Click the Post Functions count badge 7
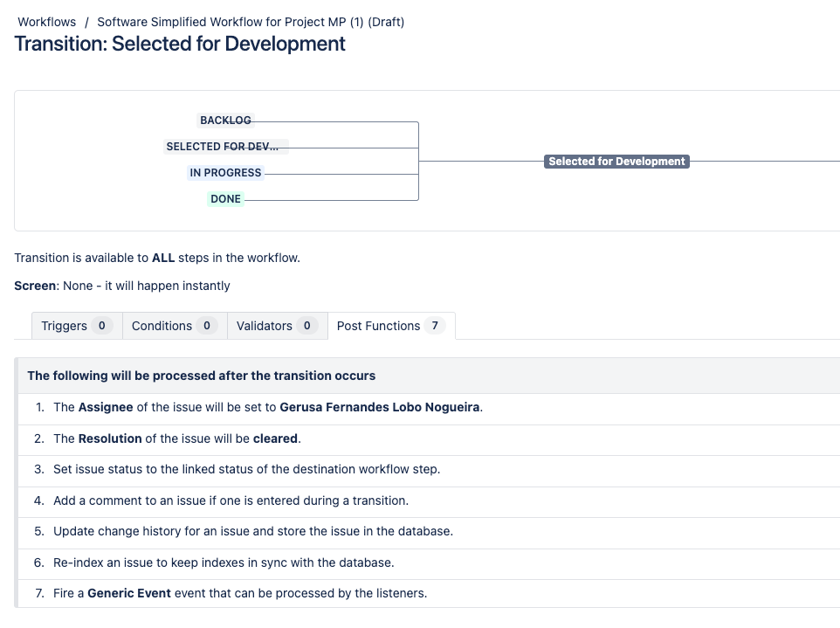 point(435,326)
